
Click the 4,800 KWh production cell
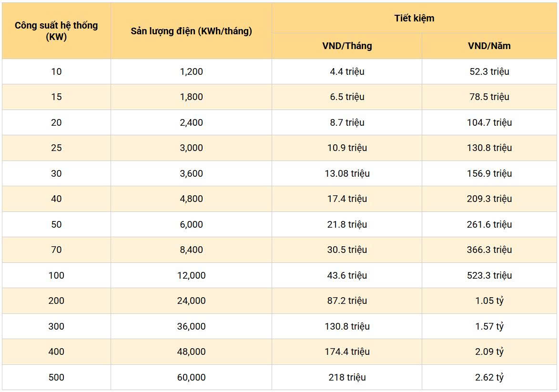tap(191, 199)
